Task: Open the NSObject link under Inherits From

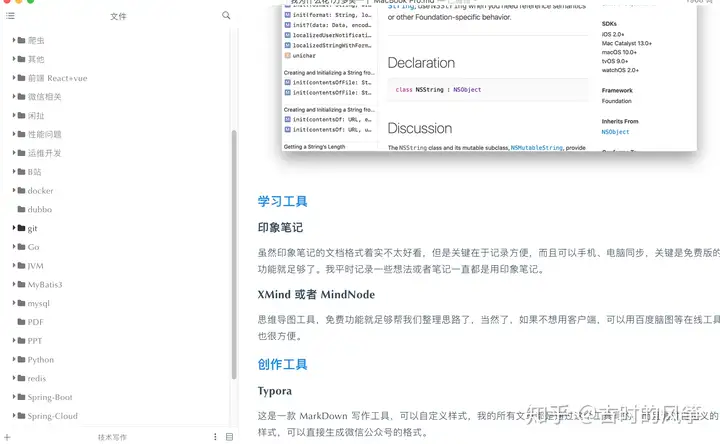Action: (615, 132)
